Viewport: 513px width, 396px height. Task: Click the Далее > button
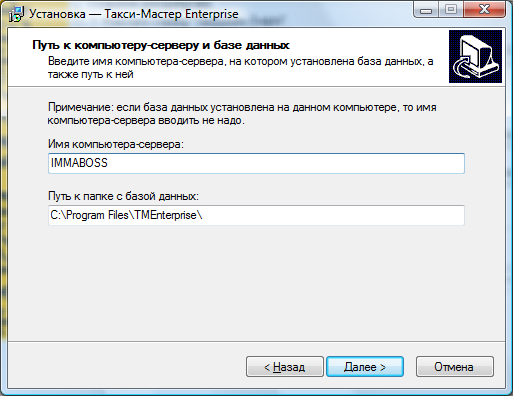[365, 367]
